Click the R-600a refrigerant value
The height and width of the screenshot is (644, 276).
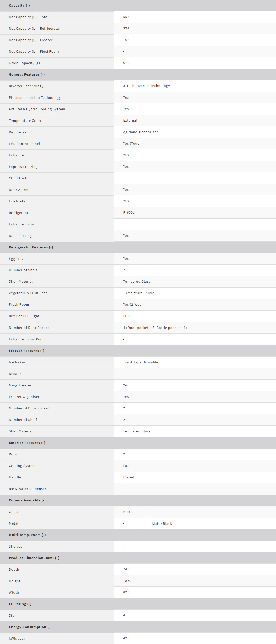(x=129, y=213)
